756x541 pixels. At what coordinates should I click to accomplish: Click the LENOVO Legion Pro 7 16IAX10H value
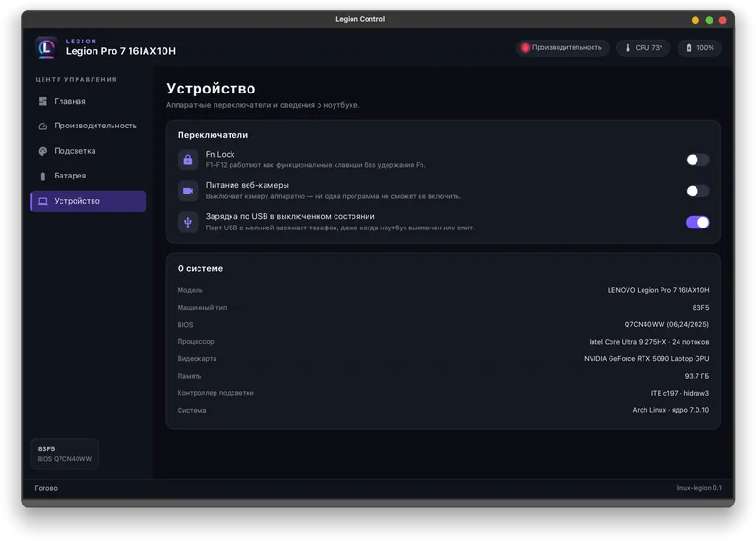coord(658,290)
